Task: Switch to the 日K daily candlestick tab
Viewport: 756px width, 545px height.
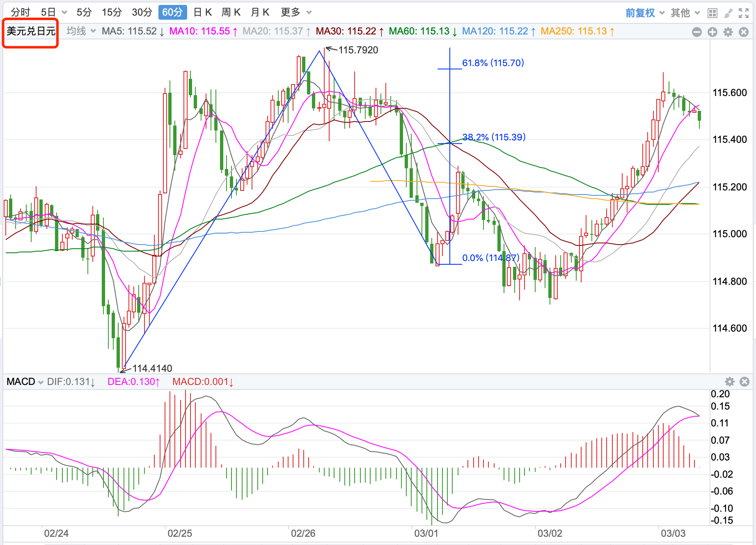Action: pos(203,12)
